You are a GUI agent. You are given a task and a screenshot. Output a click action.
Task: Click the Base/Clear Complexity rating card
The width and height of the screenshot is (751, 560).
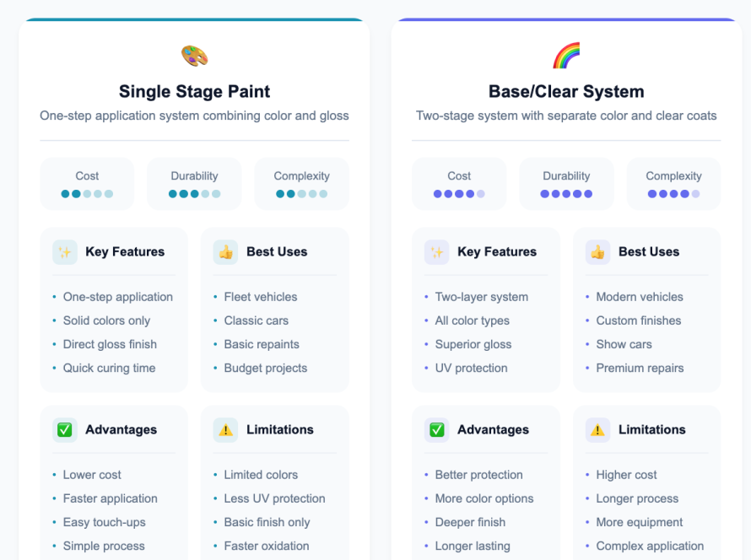673,184
